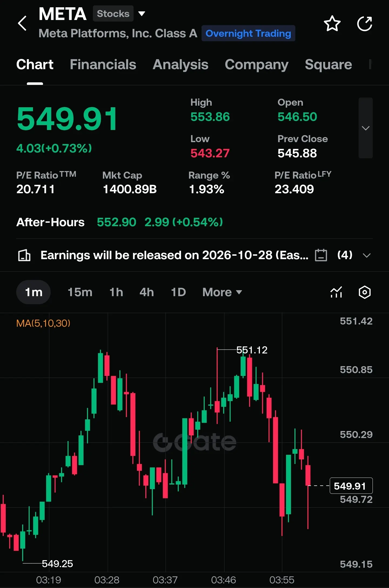Tap the back arrow icon
The image size is (389, 588).
[x=22, y=23]
